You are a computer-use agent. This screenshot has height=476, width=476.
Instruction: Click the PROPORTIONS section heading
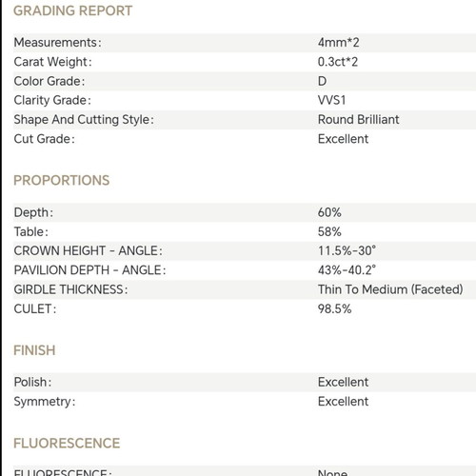tap(62, 180)
